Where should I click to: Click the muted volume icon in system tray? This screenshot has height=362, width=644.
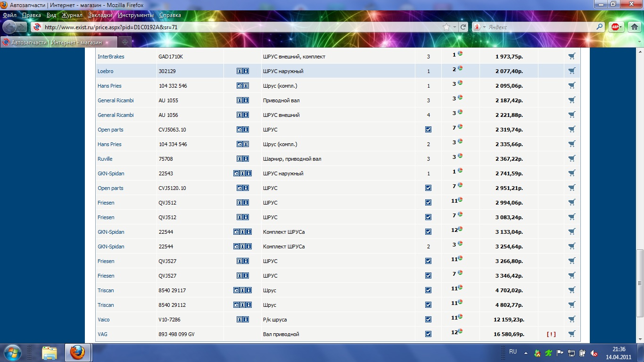pyautogui.click(x=594, y=353)
